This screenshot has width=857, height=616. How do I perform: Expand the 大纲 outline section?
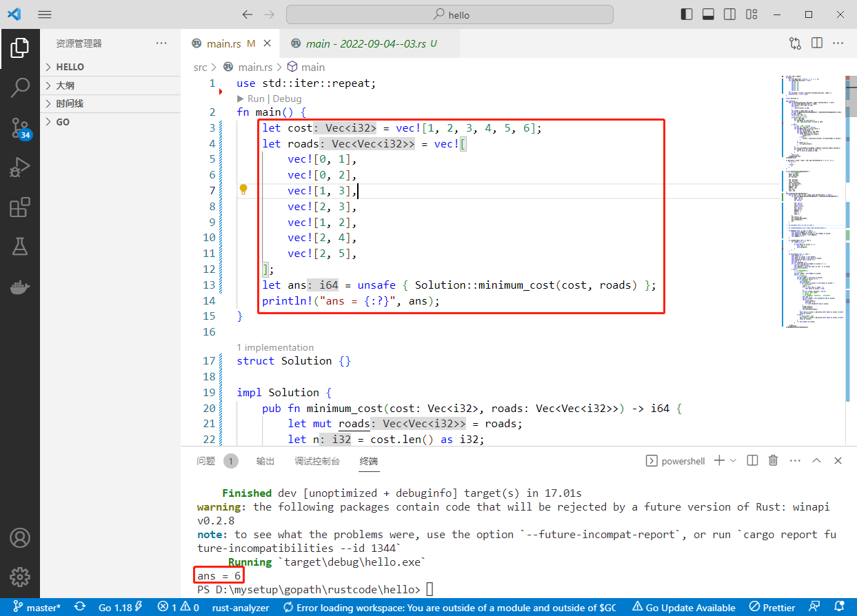[x=110, y=85]
